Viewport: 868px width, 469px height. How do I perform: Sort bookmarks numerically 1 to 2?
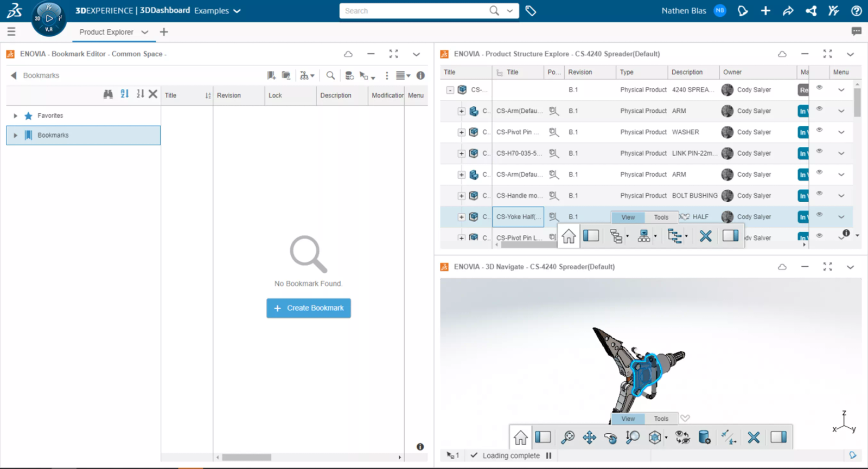coord(140,94)
